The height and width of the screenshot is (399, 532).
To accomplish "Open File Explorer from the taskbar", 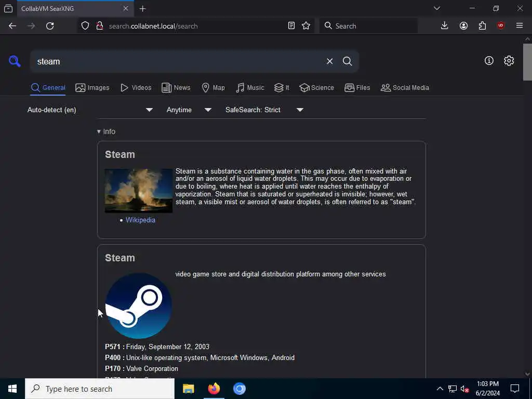I will click(x=188, y=389).
